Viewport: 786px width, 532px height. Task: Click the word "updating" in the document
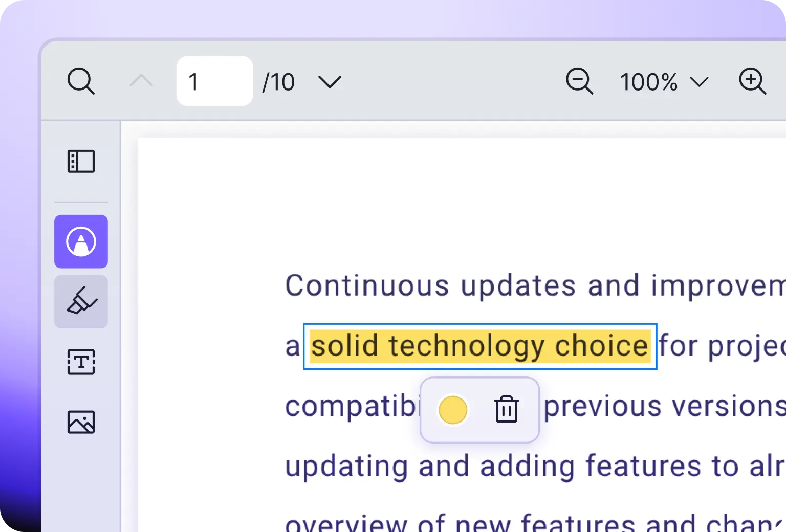(346, 467)
